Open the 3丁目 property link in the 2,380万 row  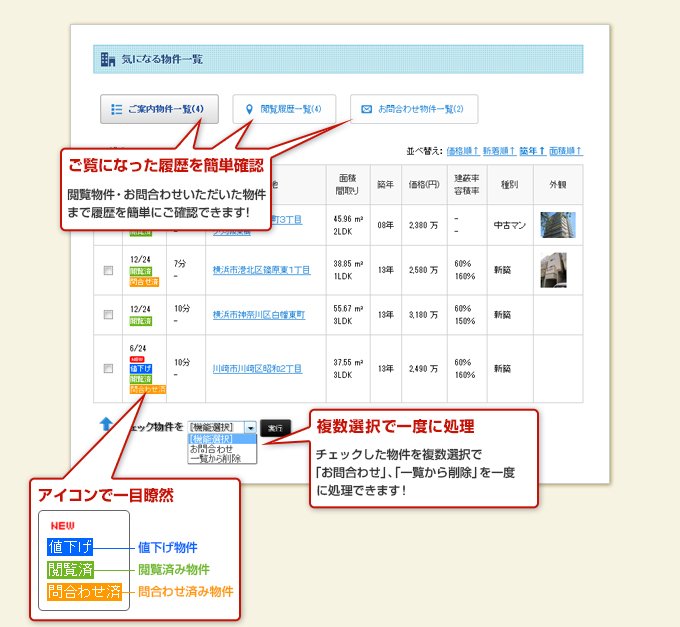(x=286, y=220)
